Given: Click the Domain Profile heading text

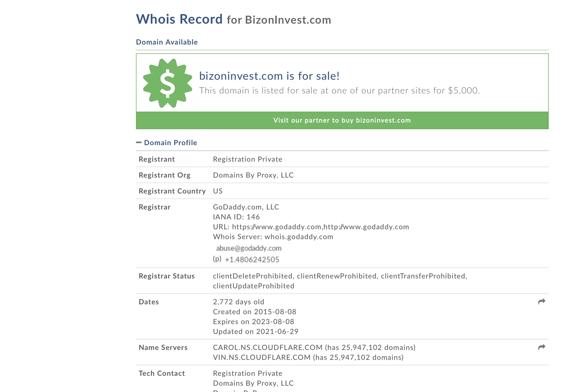Looking at the screenshot, I should tap(171, 143).
